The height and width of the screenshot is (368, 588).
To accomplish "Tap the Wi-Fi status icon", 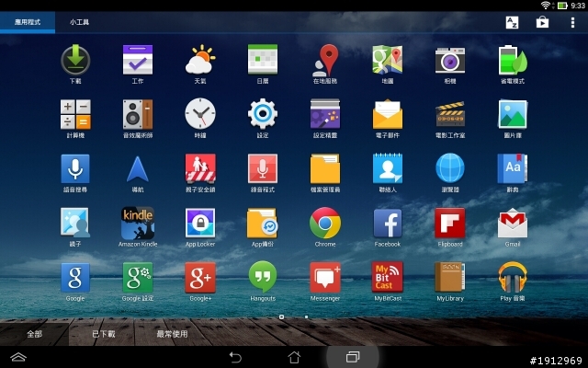I will (x=546, y=6).
